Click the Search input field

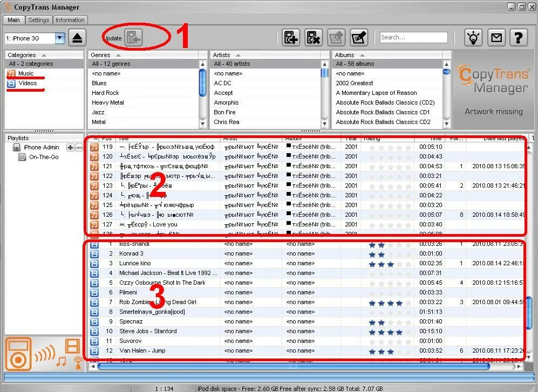[413, 37]
